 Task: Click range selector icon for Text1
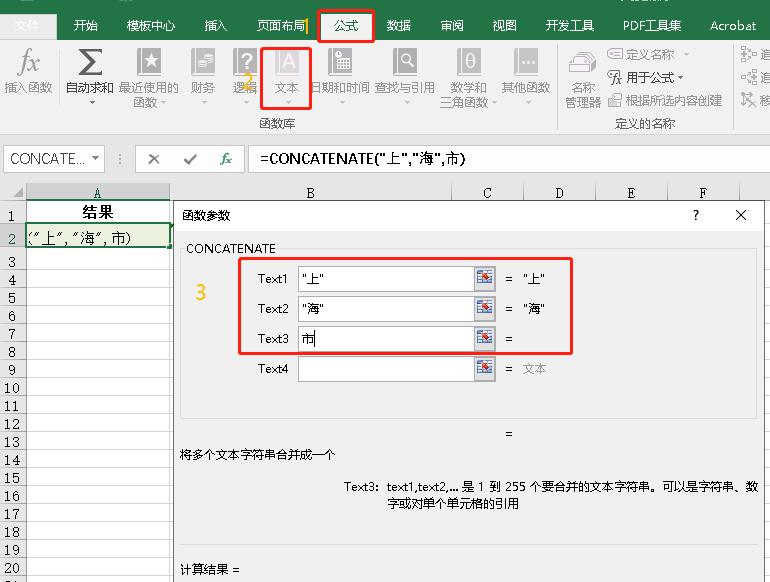pyautogui.click(x=485, y=278)
